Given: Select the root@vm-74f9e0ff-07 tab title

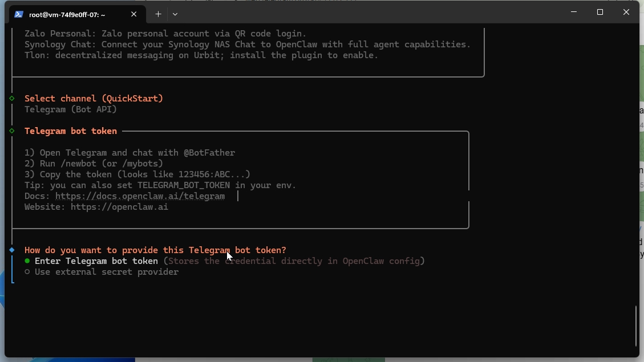Looking at the screenshot, I should coord(67,14).
